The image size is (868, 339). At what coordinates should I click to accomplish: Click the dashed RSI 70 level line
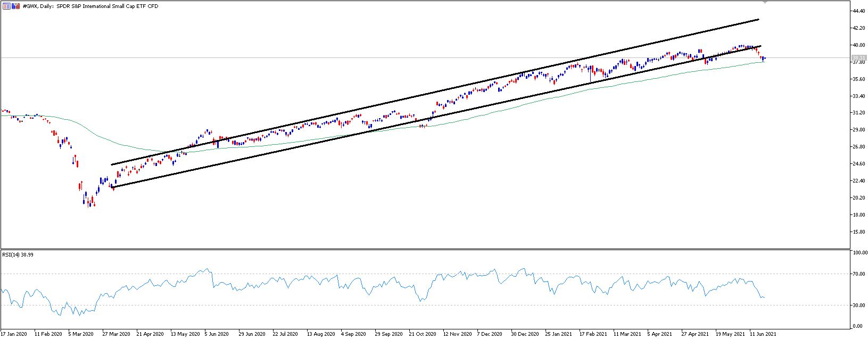(426, 274)
